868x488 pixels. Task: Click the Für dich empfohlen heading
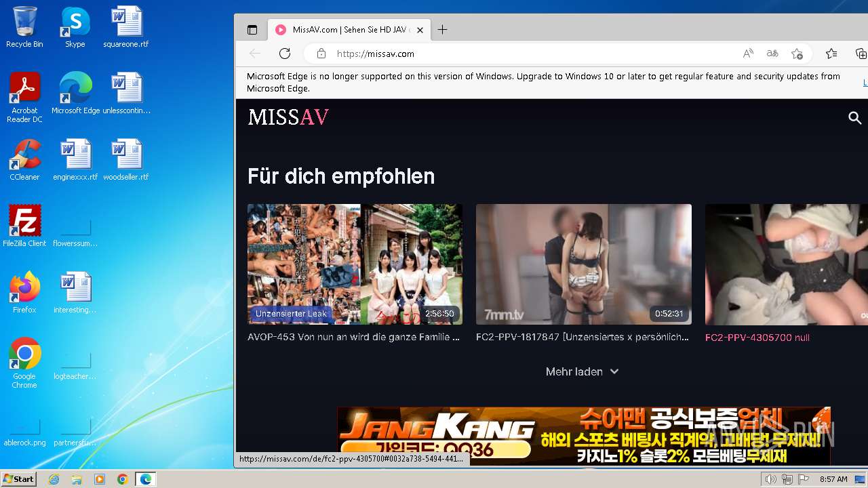341,176
